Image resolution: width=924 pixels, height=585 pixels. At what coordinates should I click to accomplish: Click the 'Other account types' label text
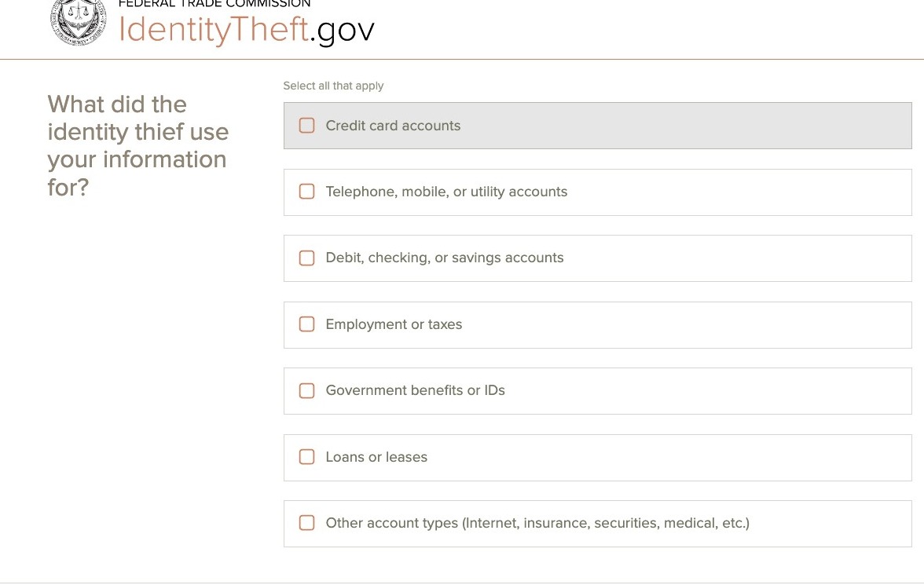[x=537, y=523]
